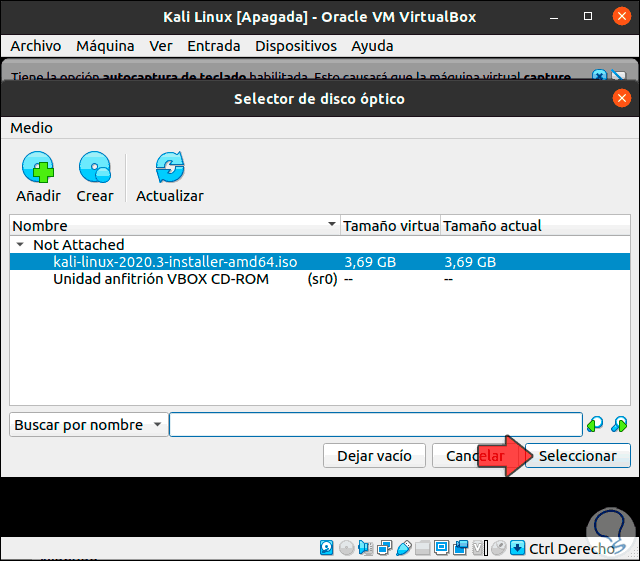Click the shared folders status bar icon
The image size is (640, 561).
click(422, 548)
